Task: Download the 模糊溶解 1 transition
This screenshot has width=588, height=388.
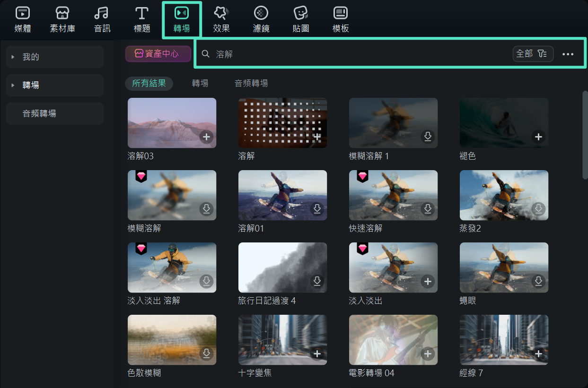Action: pyautogui.click(x=428, y=137)
